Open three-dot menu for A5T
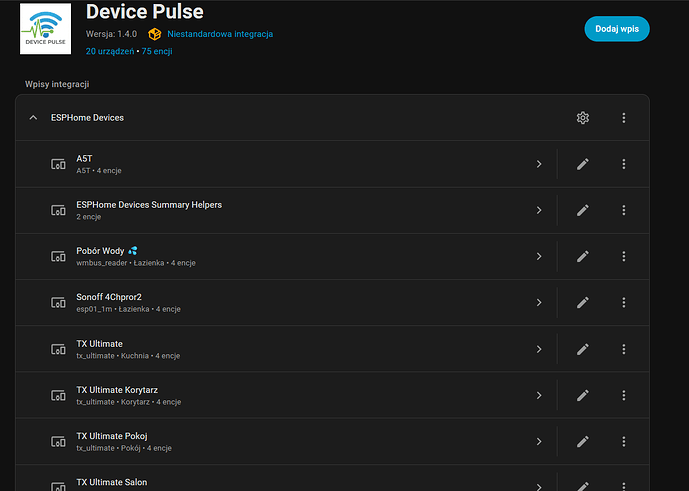 624,164
